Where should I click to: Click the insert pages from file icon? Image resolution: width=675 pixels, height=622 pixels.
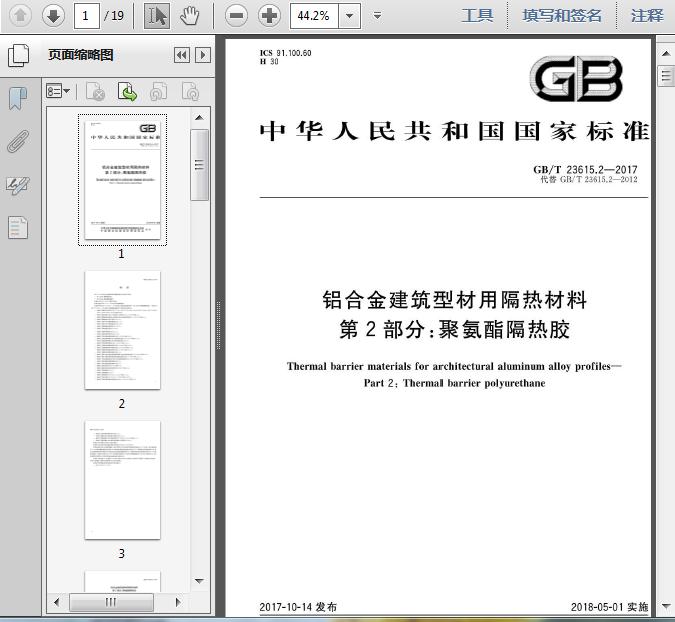[x=127, y=91]
